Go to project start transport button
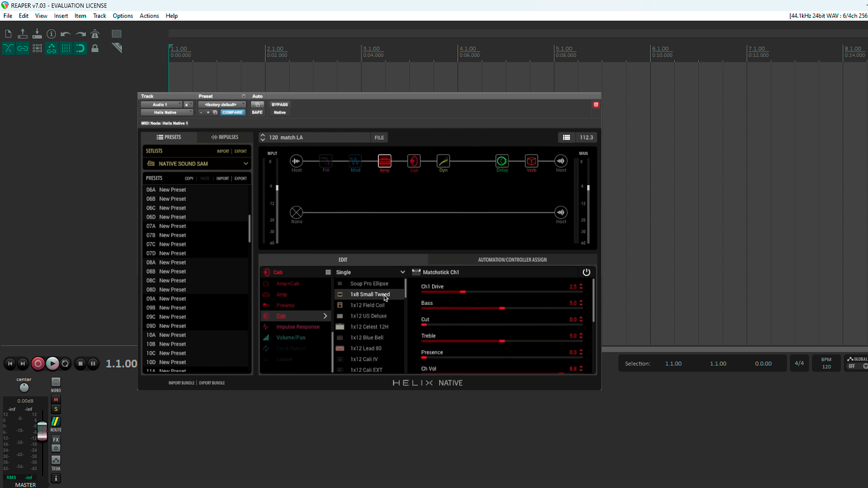The width and height of the screenshot is (868, 488). pyautogui.click(x=10, y=363)
